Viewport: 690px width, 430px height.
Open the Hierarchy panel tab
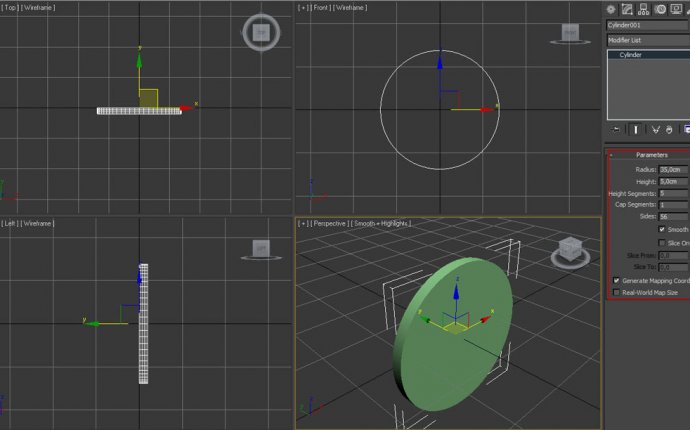pos(643,9)
